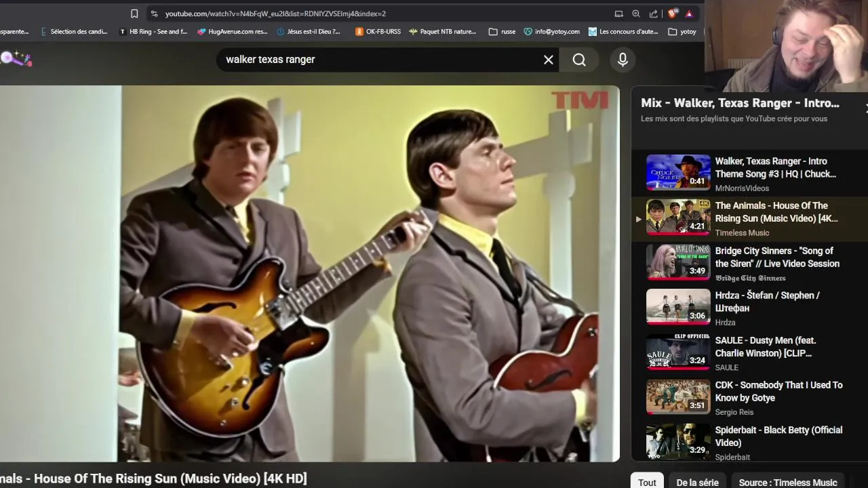Clear the search text with X icon
Viewport: 868px width, 488px height.
coord(549,60)
